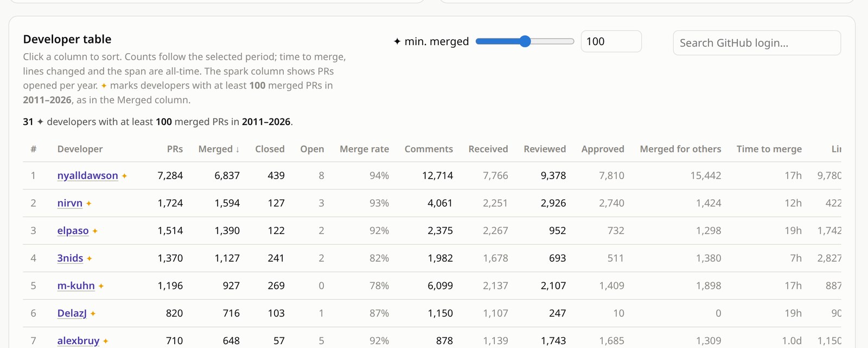Open the elpaso developer link

tap(73, 231)
